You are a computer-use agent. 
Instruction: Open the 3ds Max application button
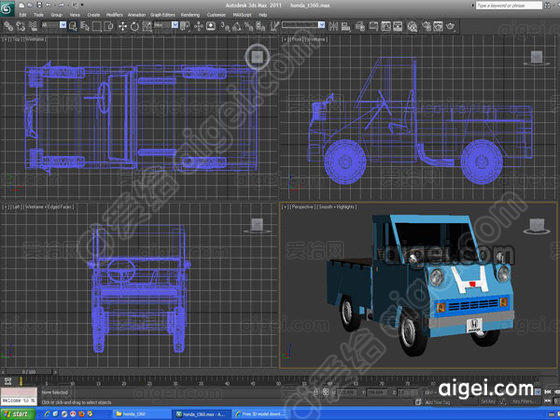click(7, 8)
